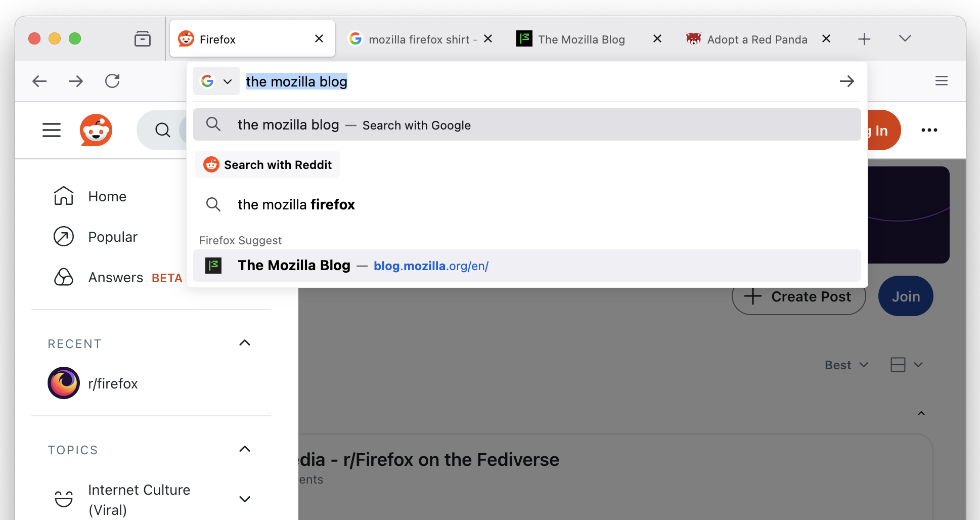Expand the Internet Culture (Viral) topic
The height and width of the screenshot is (520, 980).
coord(245,499)
